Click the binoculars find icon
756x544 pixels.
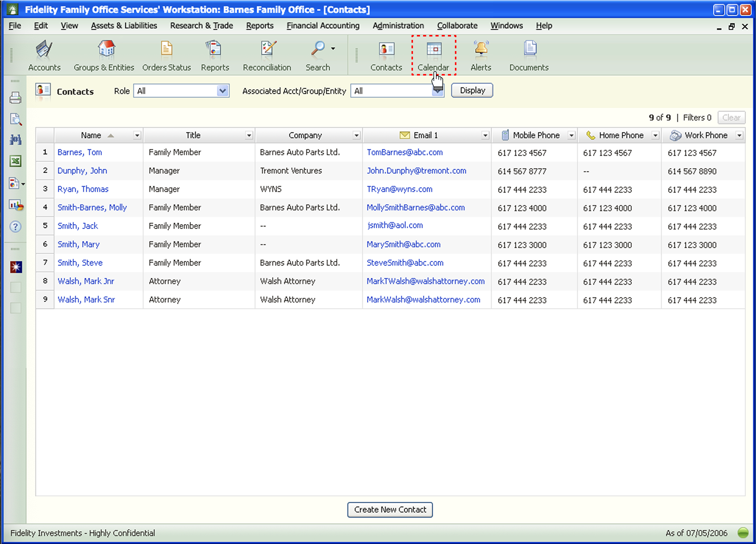(x=15, y=139)
